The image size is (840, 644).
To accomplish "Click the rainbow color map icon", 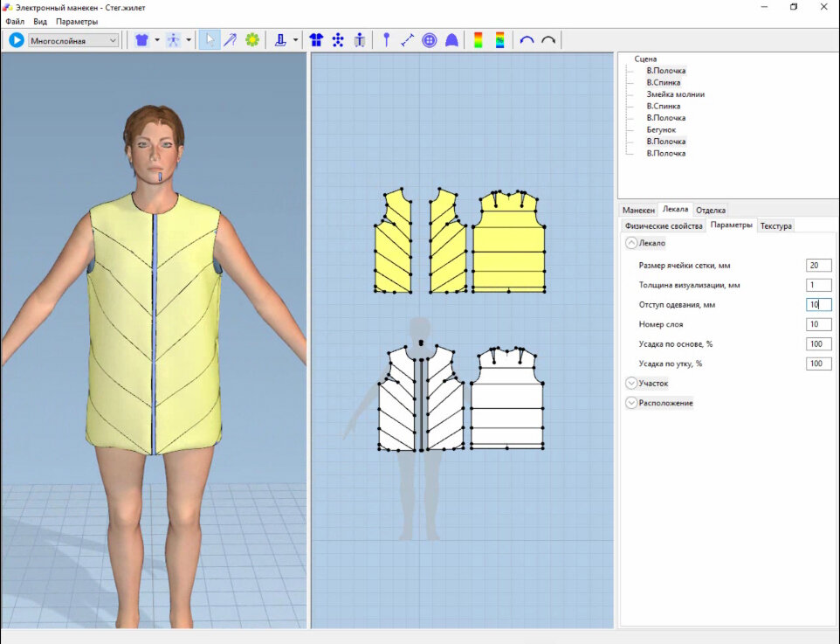I will point(478,40).
